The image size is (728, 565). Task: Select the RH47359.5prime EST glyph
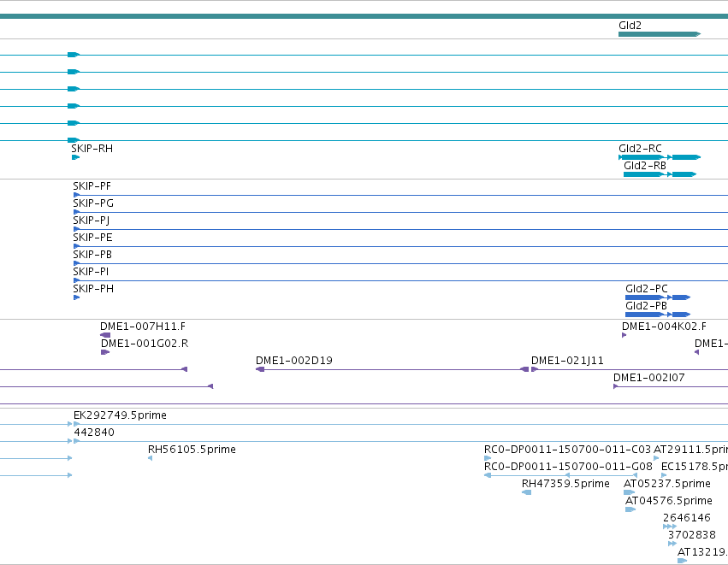click(x=526, y=492)
